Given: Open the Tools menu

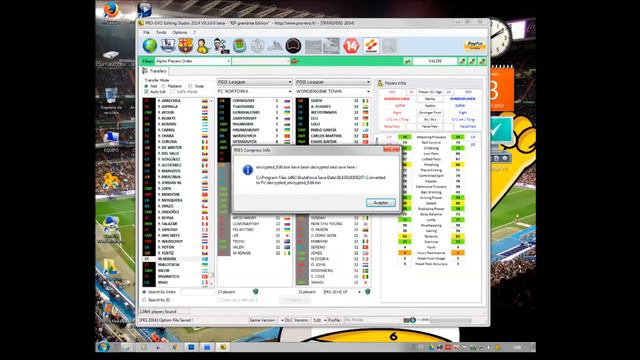Looking at the screenshot, I should [161, 32].
